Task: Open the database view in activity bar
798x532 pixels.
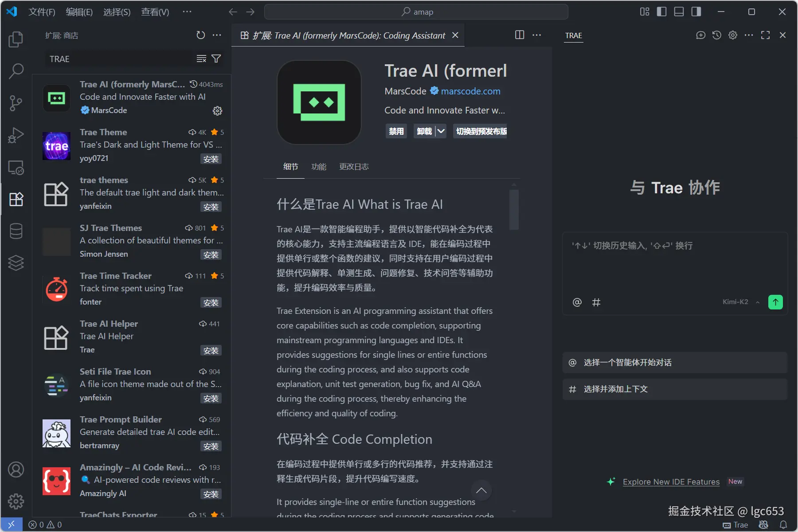Action: [x=16, y=231]
